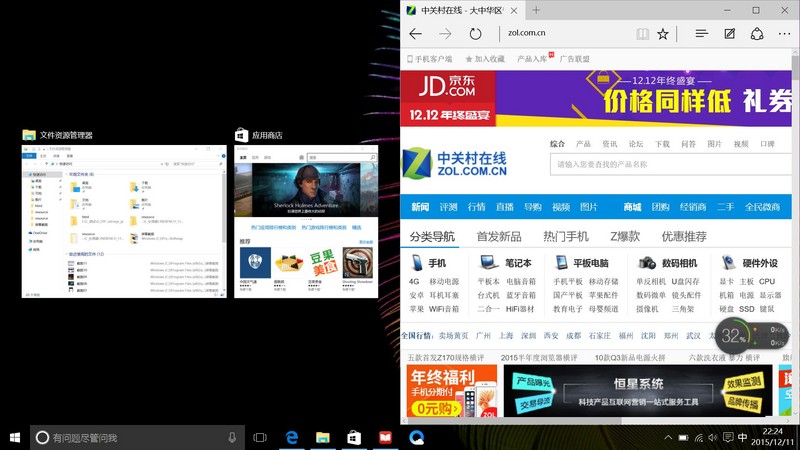Open the Windows Start menu
800x450 pixels.
15,438
